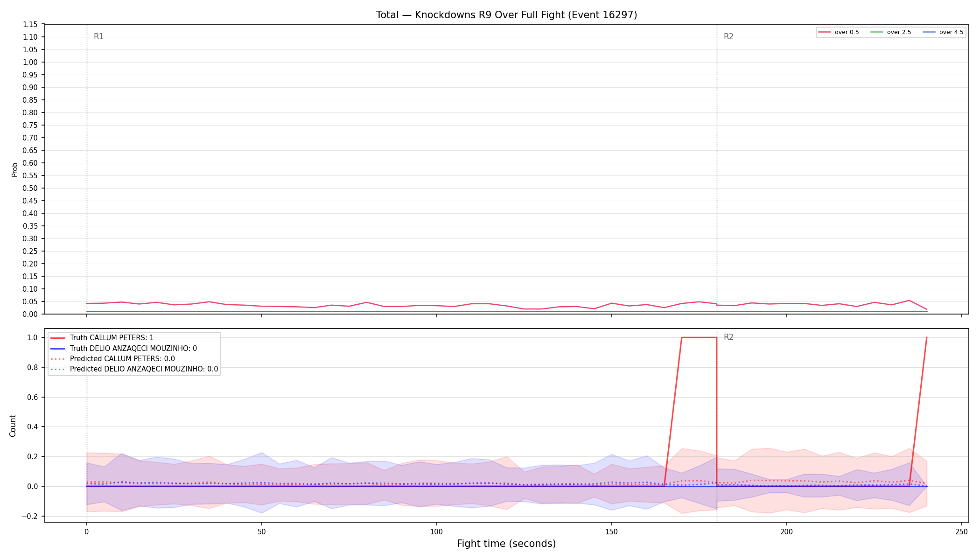Viewport: 980px width, 560px height.
Task: Click the '100' tick on the fight time axis
Action: tap(437, 531)
